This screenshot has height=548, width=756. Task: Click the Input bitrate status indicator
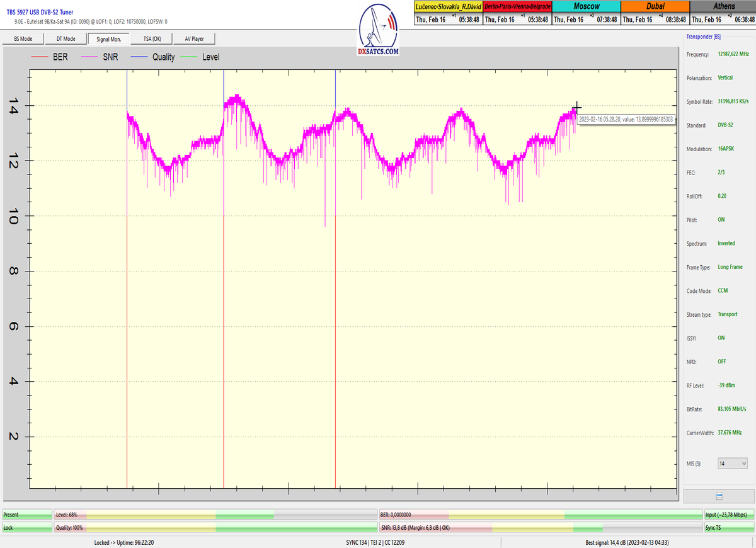pyautogui.click(x=728, y=515)
